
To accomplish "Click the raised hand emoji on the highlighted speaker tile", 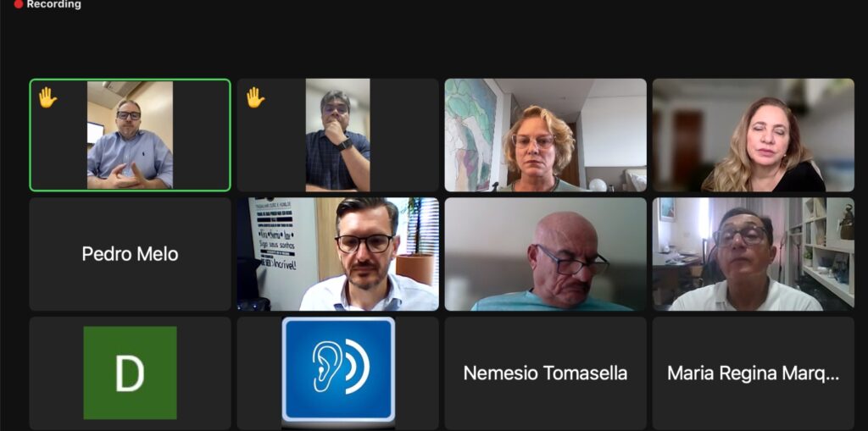I will (x=47, y=98).
